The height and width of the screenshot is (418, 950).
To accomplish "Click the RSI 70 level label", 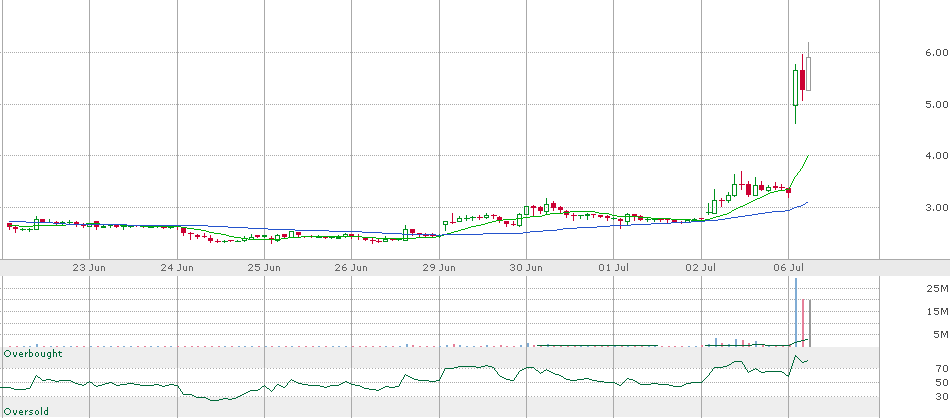I will pos(941,368).
